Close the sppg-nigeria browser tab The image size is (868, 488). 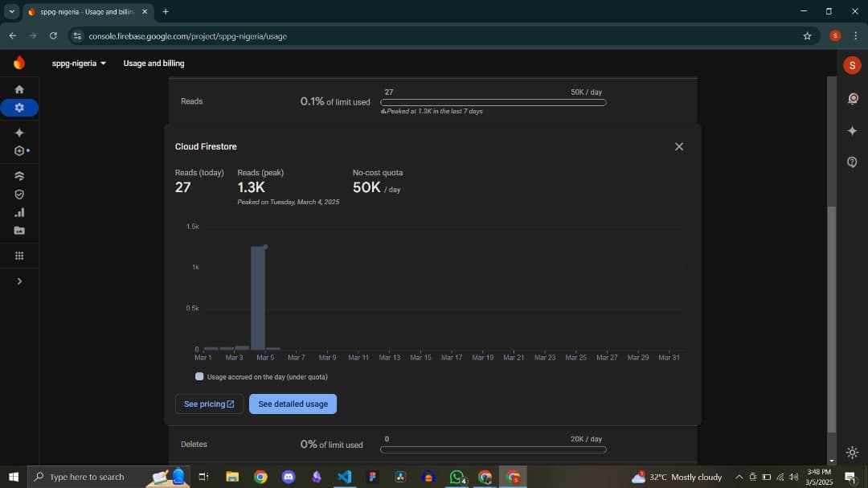pyautogui.click(x=145, y=11)
